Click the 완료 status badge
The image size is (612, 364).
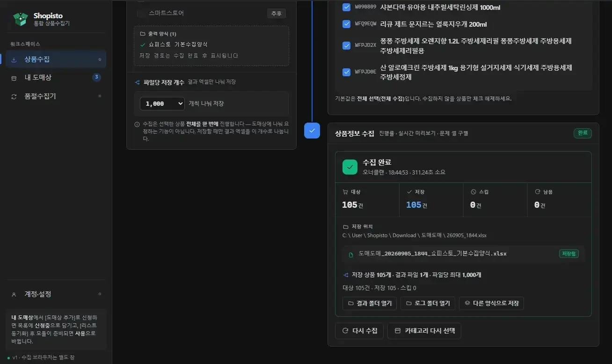pos(583,133)
